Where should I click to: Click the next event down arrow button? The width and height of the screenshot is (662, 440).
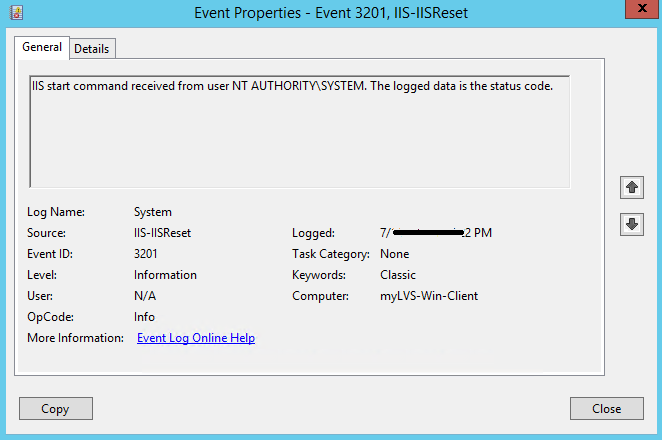coord(631,224)
